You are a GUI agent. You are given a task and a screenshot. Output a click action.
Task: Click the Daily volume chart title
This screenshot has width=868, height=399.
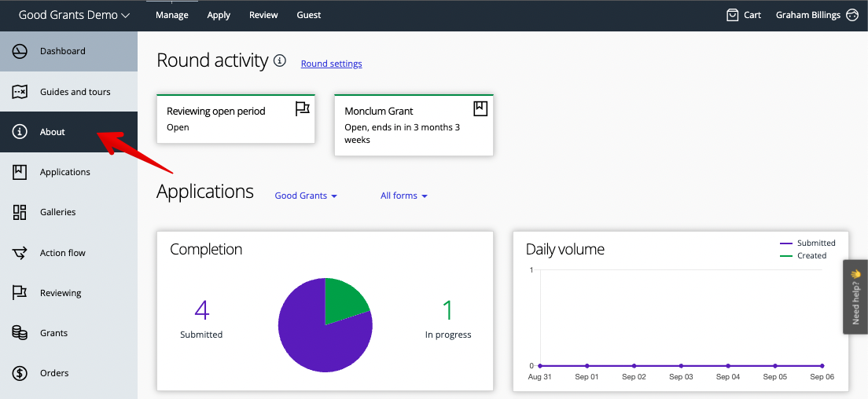click(x=565, y=249)
